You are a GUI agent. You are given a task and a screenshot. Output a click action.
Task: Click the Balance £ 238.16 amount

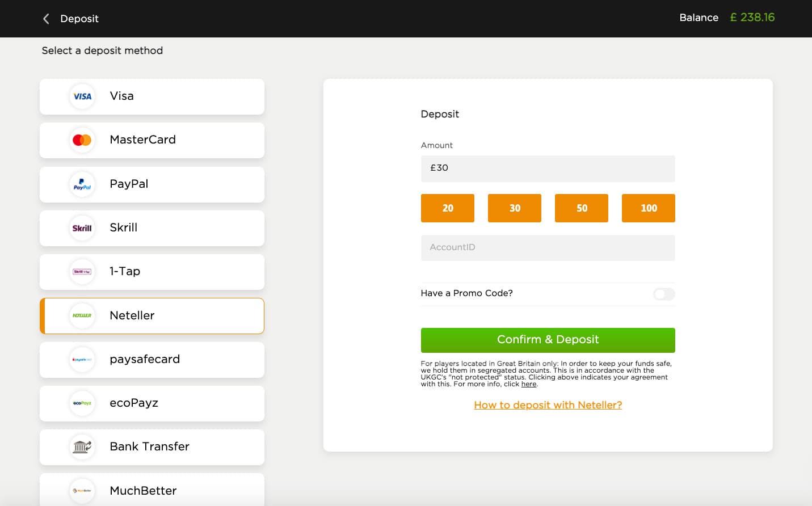[x=752, y=18]
